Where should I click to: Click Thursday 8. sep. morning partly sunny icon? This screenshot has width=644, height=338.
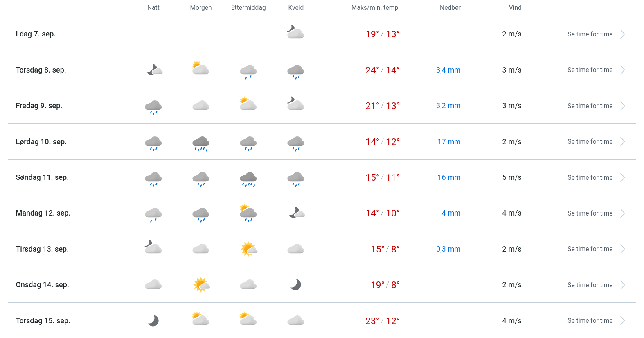(x=200, y=68)
